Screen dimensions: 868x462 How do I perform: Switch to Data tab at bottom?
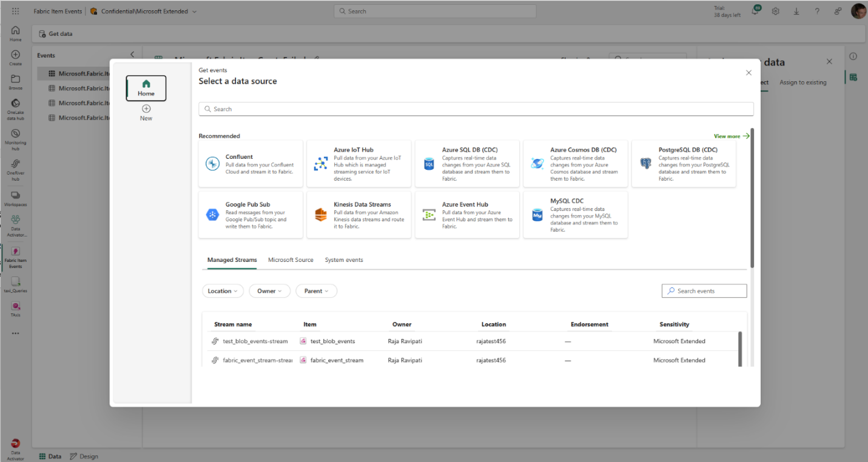click(x=50, y=457)
